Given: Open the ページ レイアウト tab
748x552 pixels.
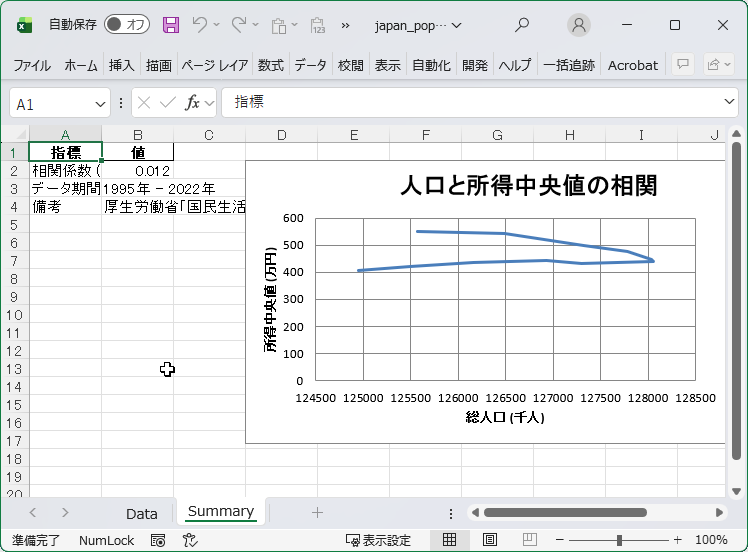Looking at the screenshot, I should 215,65.
